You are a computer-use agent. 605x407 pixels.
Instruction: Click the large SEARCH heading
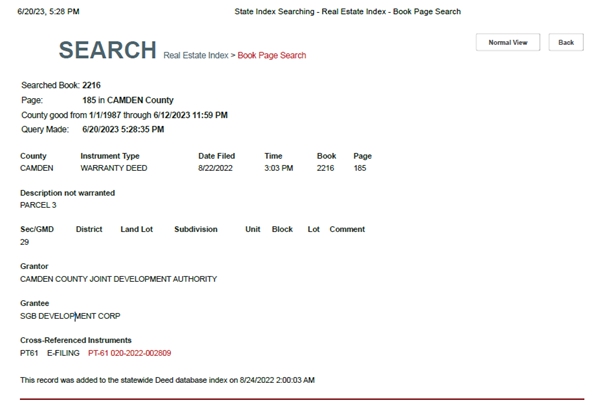[107, 50]
